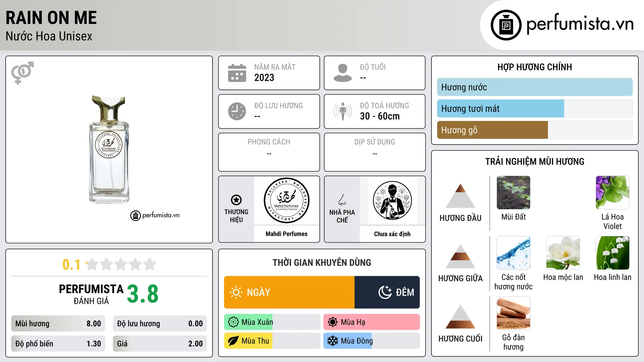Click the flower icon for Mùa Xuân
Viewport: 644px width, 362px height.
(x=233, y=322)
